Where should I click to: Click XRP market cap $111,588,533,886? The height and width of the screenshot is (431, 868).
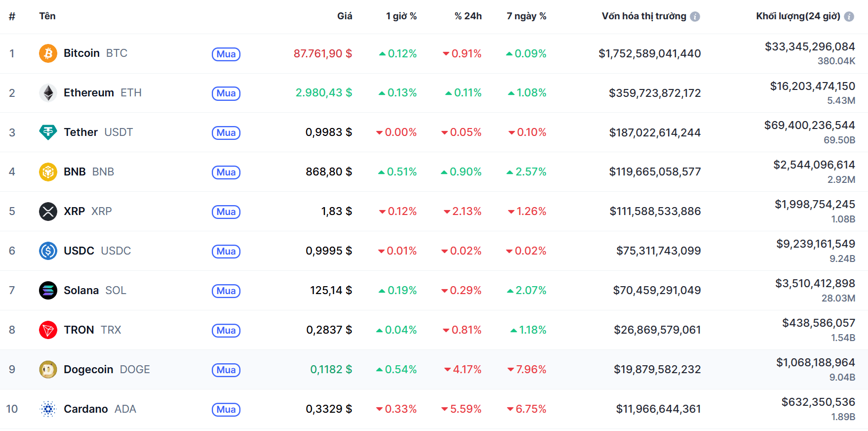tap(655, 212)
